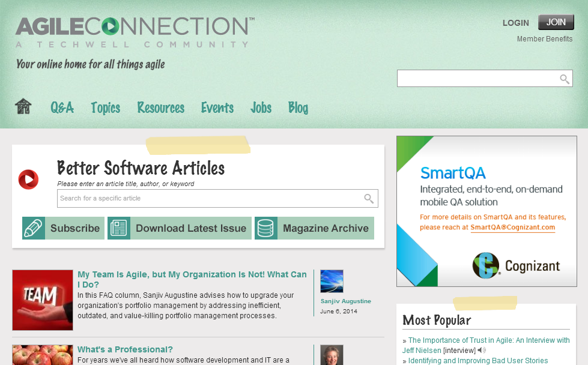The image size is (588, 365).
Task: Focus the 'Search for a specific article' field
Action: click(217, 198)
